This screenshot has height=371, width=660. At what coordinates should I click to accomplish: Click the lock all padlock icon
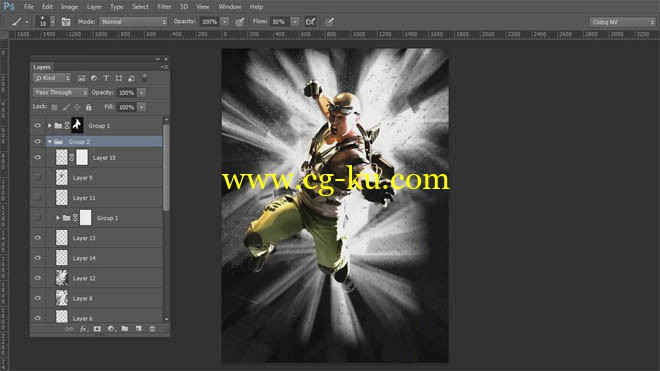point(88,107)
